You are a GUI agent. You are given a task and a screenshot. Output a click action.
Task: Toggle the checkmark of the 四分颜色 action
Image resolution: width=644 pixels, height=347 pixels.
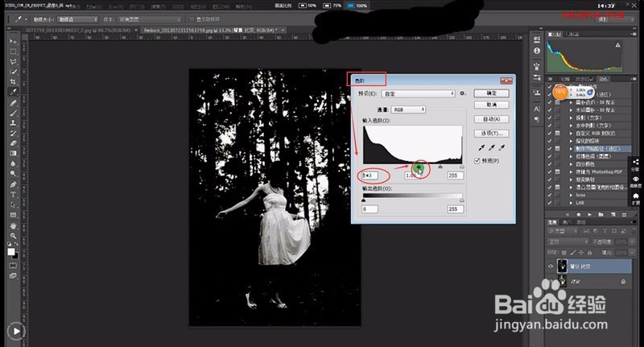pos(550,164)
